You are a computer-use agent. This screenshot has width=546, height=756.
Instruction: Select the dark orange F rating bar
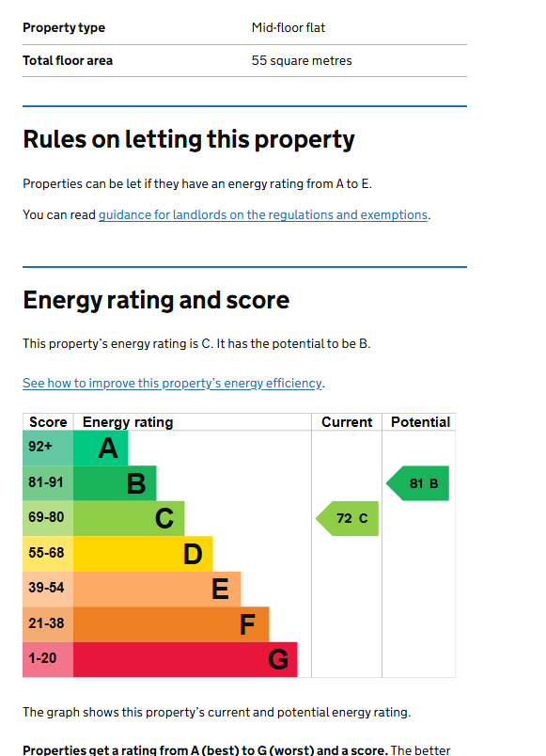pyautogui.click(x=171, y=624)
